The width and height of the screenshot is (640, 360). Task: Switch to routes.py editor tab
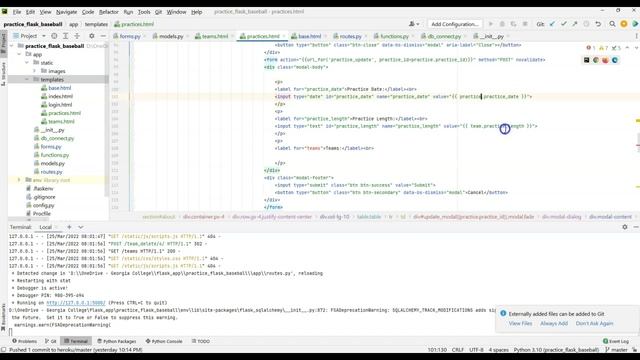[x=351, y=36]
